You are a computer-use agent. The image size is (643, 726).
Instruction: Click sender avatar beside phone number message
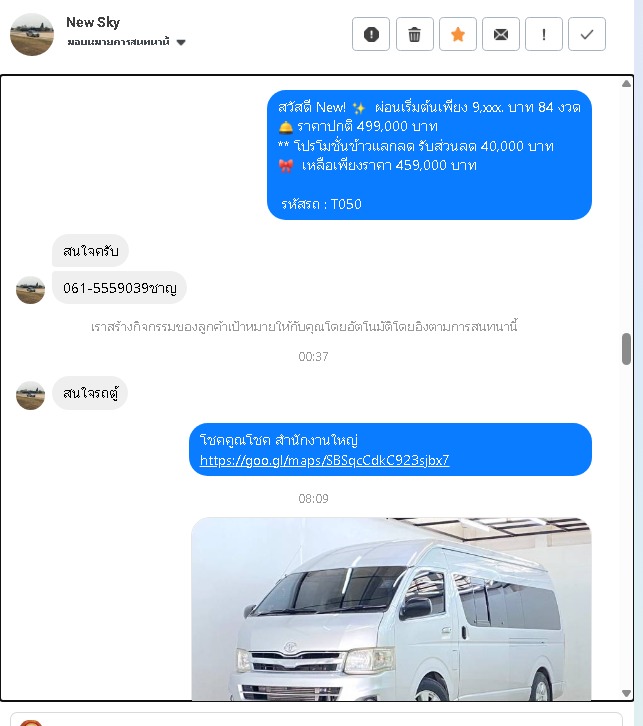pos(31,290)
